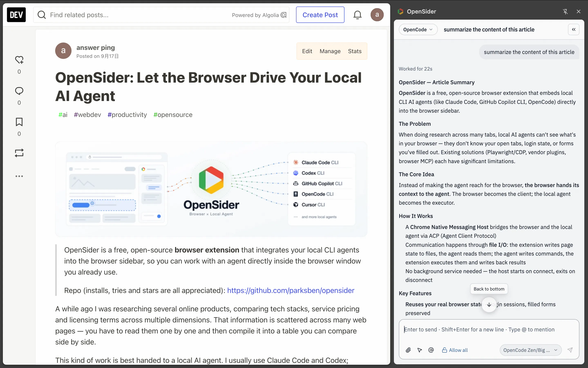Send the message with paper plane icon
The image size is (588, 368).
click(x=570, y=350)
